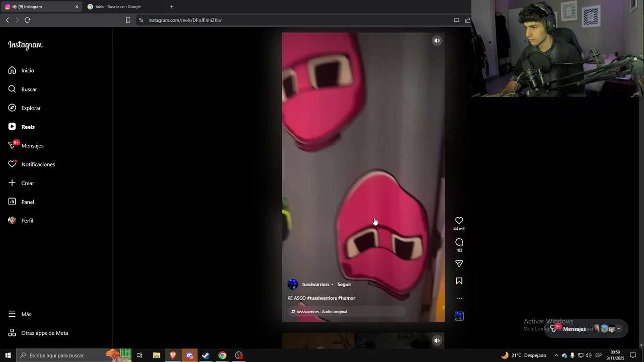Image resolution: width=644 pixels, height=362 pixels.
Task: Open a new browser tab
Action: coord(172,7)
